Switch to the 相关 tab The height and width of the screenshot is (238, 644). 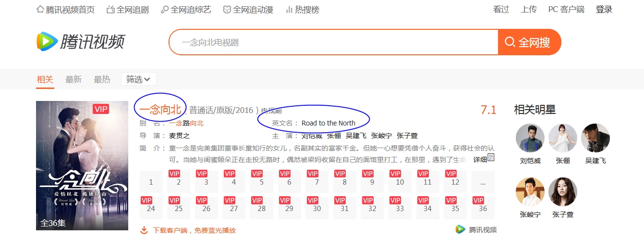coord(45,79)
